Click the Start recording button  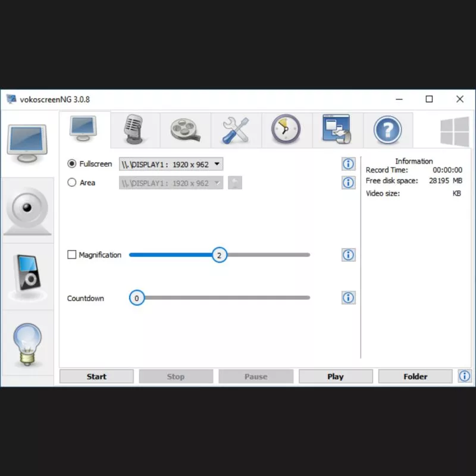coord(96,376)
